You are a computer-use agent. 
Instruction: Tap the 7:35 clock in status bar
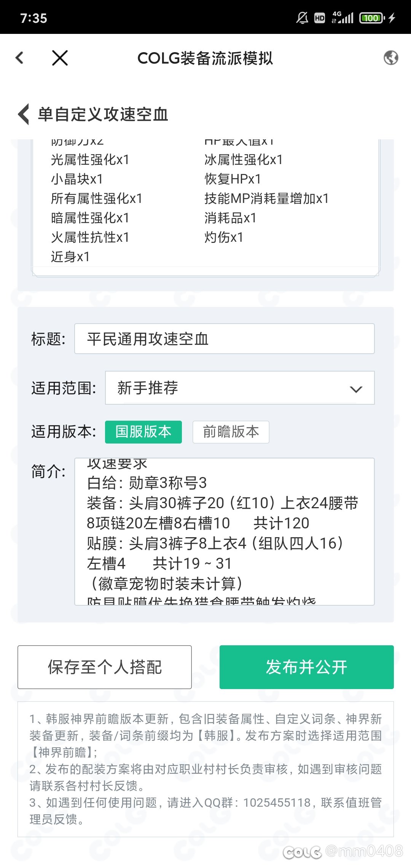33,18
